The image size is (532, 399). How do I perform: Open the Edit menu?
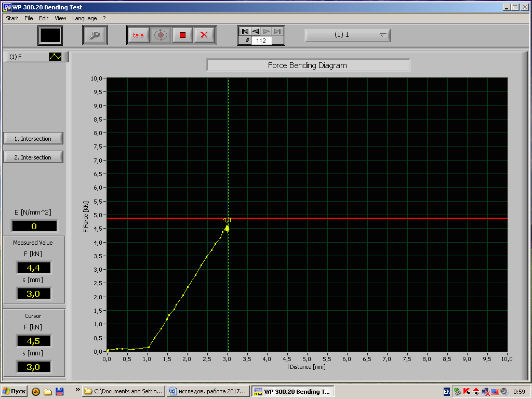pyautogui.click(x=44, y=18)
